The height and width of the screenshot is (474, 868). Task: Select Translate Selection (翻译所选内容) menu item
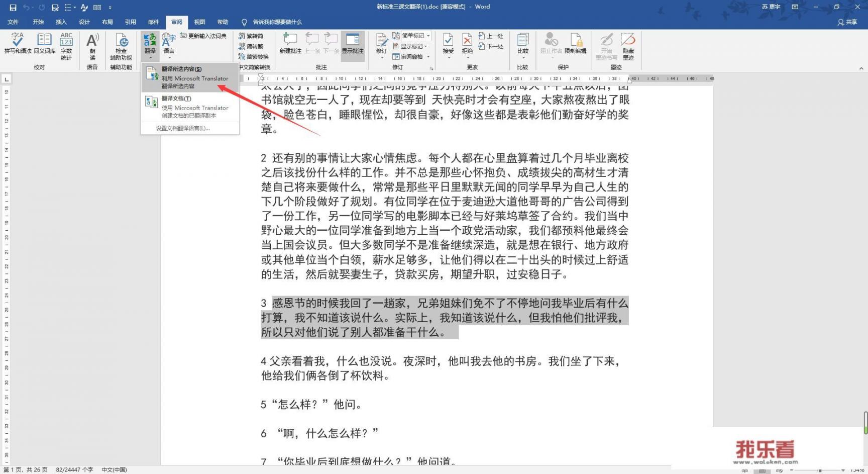(x=190, y=77)
